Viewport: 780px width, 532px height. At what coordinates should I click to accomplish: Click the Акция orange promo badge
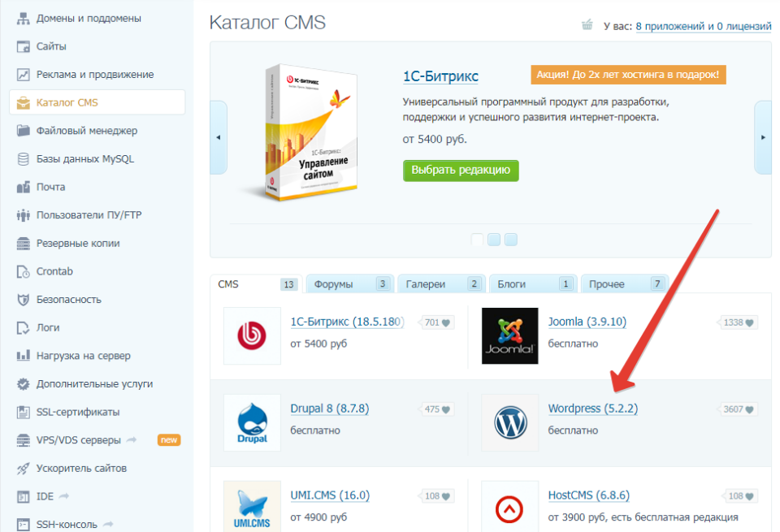(628, 75)
